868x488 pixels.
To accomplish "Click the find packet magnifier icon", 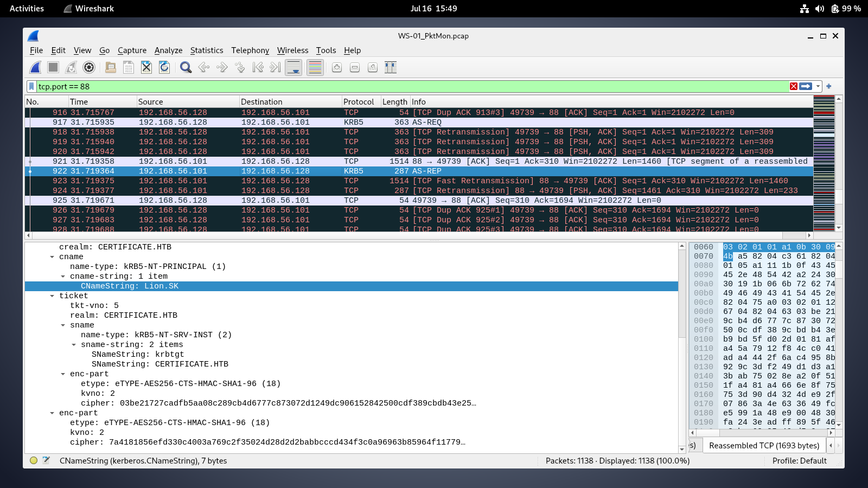I will coord(186,67).
